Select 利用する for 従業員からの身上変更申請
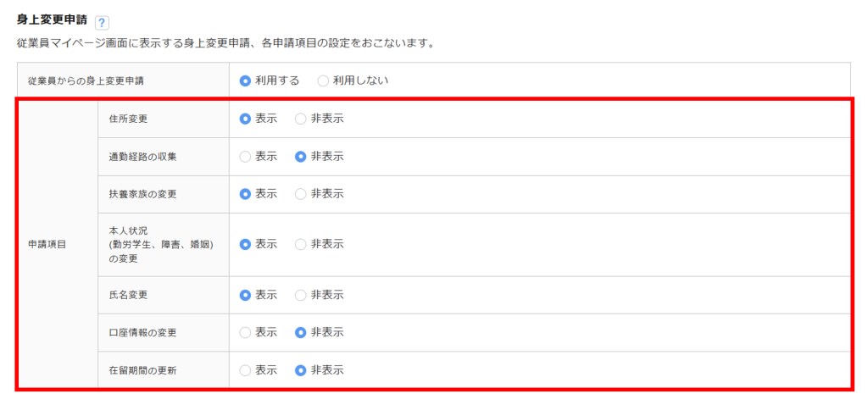 click(x=245, y=81)
